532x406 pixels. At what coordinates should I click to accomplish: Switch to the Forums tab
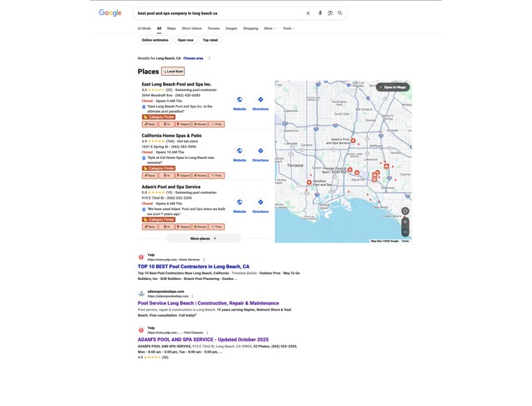click(x=213, y=29)
